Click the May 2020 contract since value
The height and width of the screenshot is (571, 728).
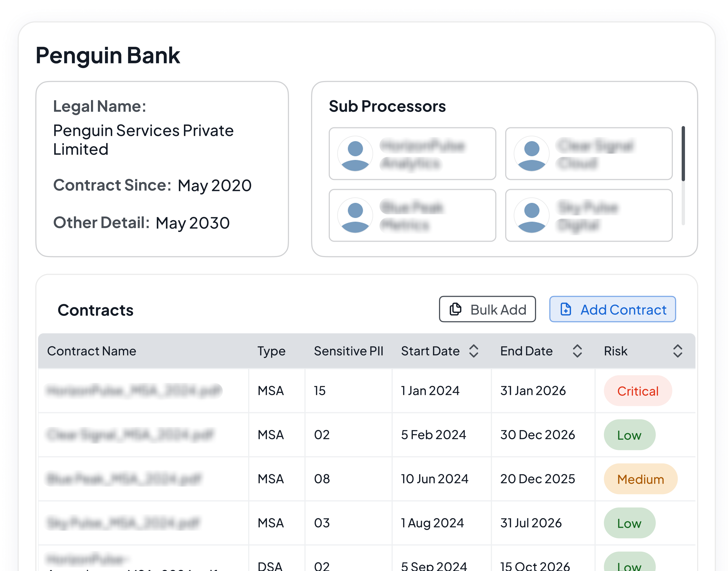[x=215, y=186]
